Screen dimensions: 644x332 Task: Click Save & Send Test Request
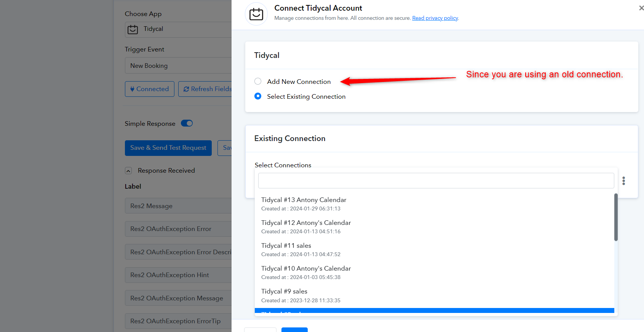[x=168, y=148]
